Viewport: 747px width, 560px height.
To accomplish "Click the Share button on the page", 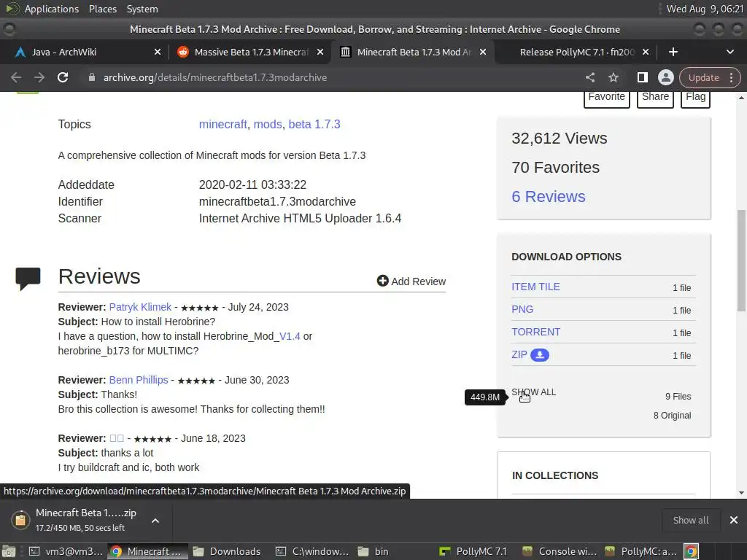I will coord(655,97).
